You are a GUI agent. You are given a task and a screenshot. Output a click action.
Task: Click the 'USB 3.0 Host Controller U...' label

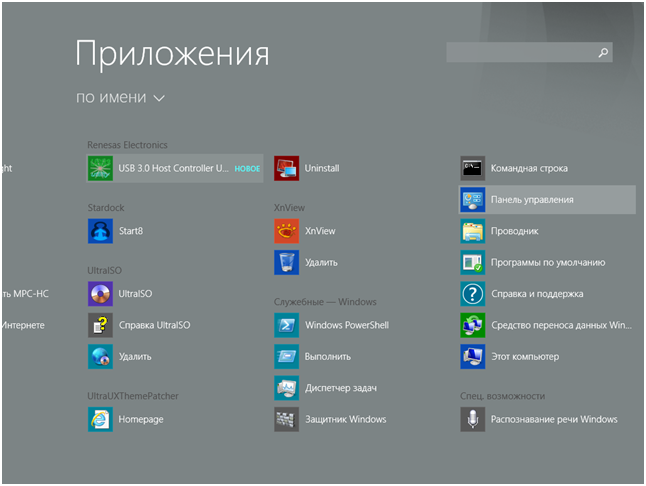point(173,168)
